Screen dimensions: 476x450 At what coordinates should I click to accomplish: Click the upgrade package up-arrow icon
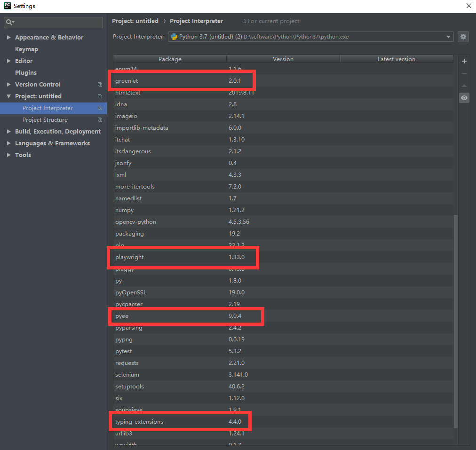(x=464, y=86)
